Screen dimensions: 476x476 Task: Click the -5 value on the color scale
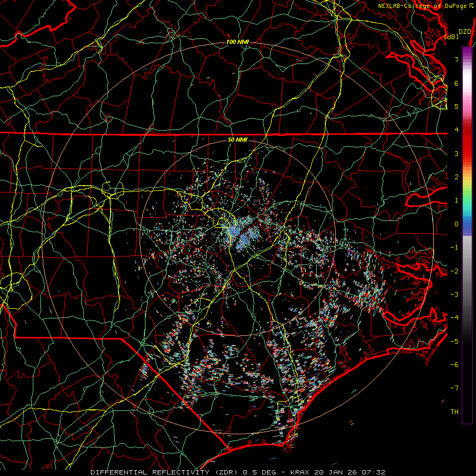coord(454,341)
